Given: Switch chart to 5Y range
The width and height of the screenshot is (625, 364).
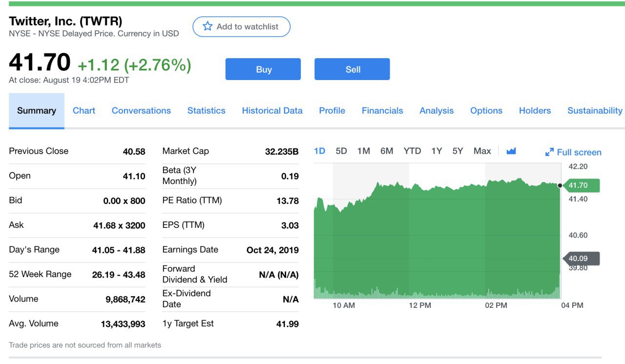Looking at the screenshot, I should (x=458, y=151).
